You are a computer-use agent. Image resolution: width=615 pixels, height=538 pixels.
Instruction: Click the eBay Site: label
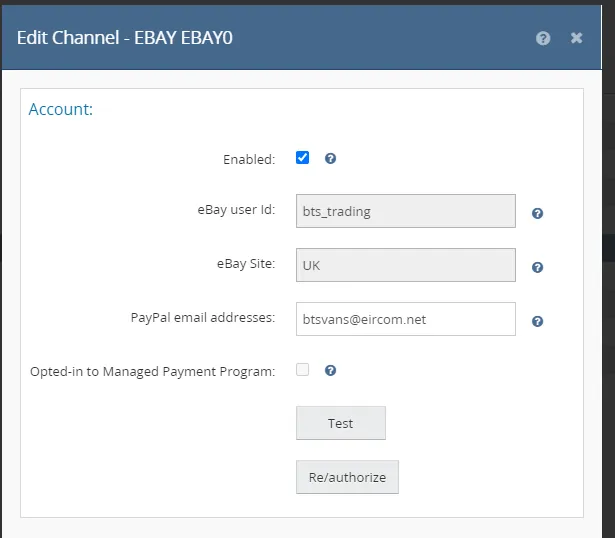(246, 264)
